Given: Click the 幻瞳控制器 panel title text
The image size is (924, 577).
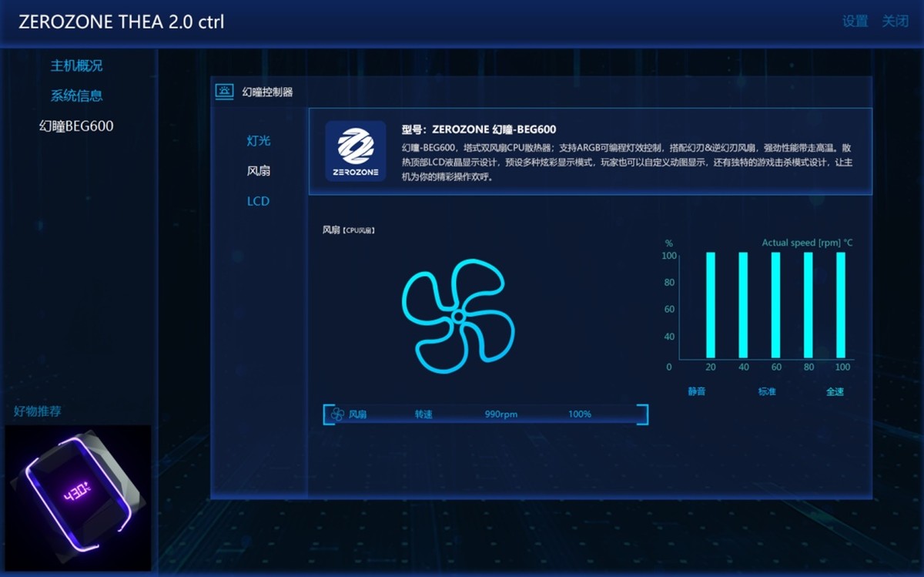Looking at the screenshot, I should coord(267,92).
